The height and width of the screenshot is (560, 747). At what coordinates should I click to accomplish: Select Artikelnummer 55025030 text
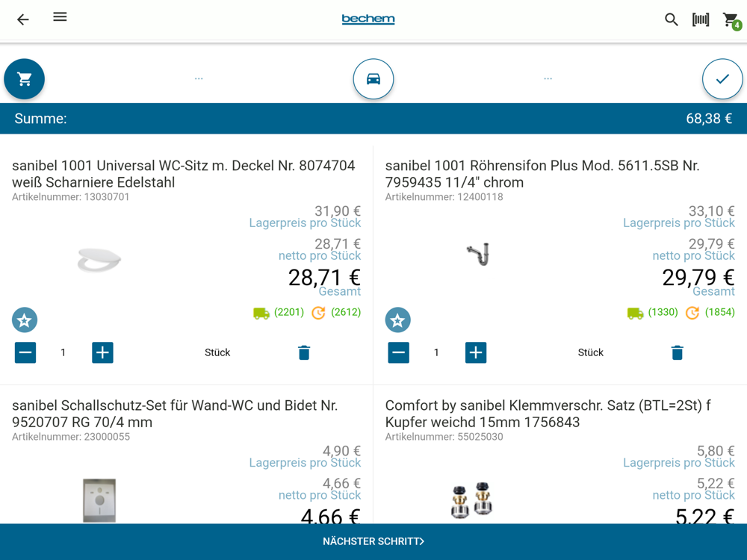click(444, 437)
